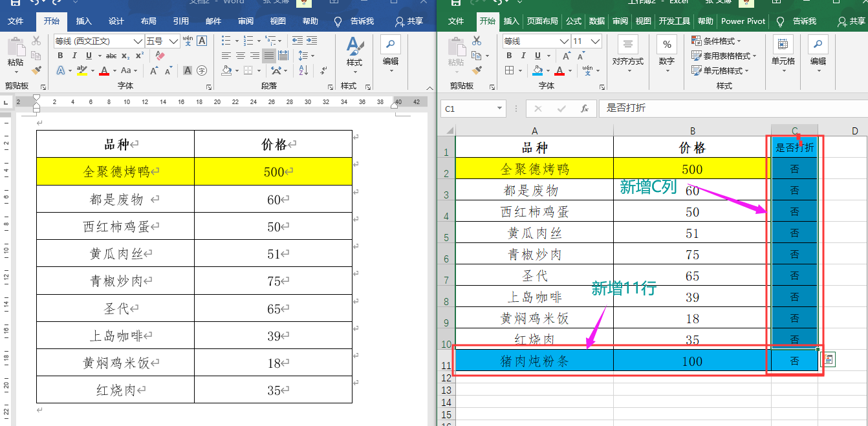Apply strikethrough (abc) in Word ribbon
Screen dimensions: 868x426
(111, 56)
